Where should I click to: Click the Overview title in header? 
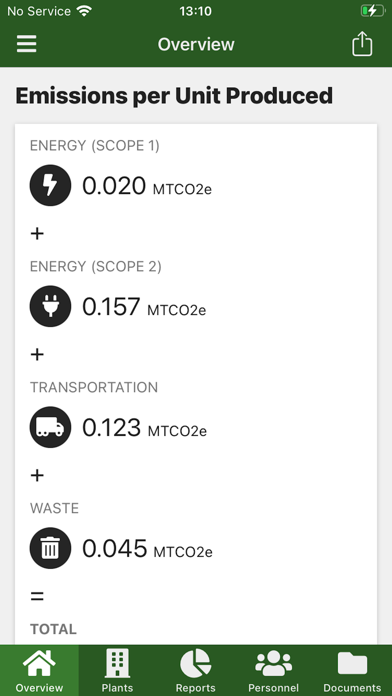196,44
